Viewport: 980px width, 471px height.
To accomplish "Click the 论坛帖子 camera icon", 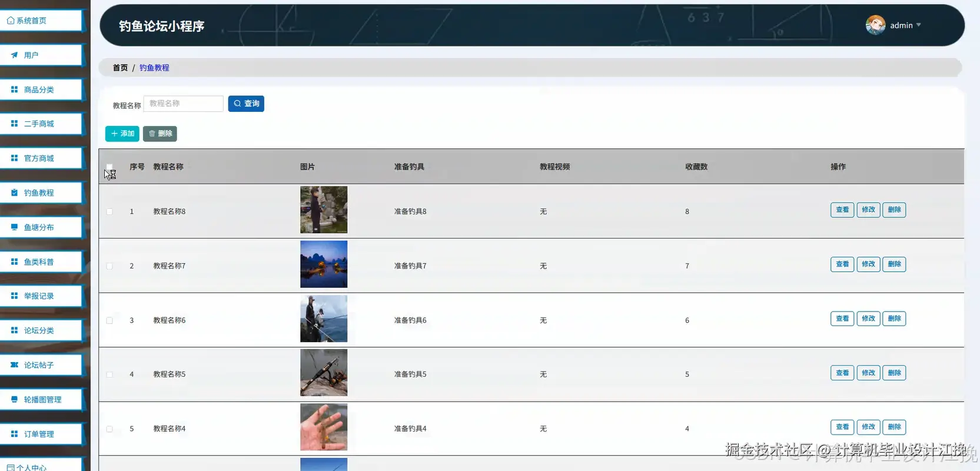I will pos(14,365).
